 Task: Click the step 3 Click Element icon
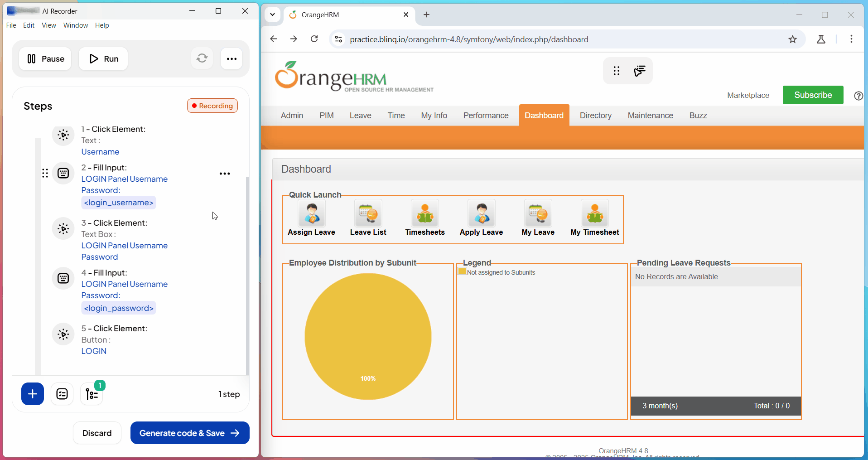coord(63,229)
